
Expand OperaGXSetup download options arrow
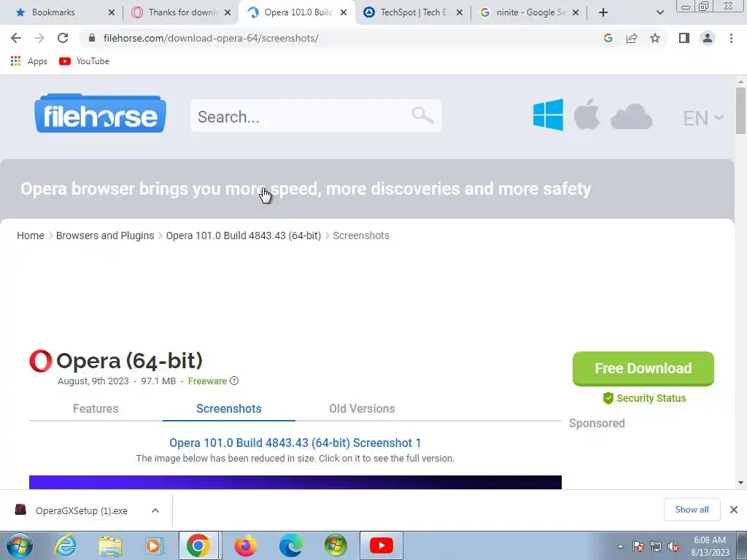click(x=155, y=510)
